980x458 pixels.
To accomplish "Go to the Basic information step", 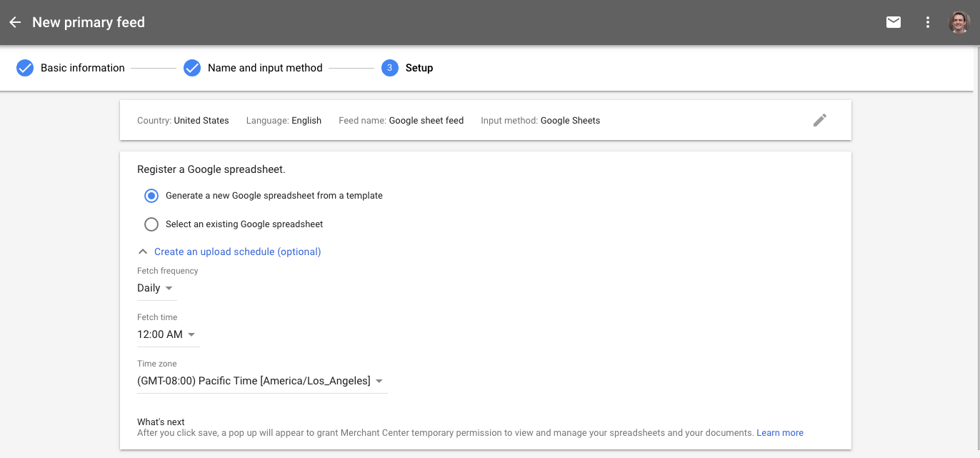I will (82, 68).
